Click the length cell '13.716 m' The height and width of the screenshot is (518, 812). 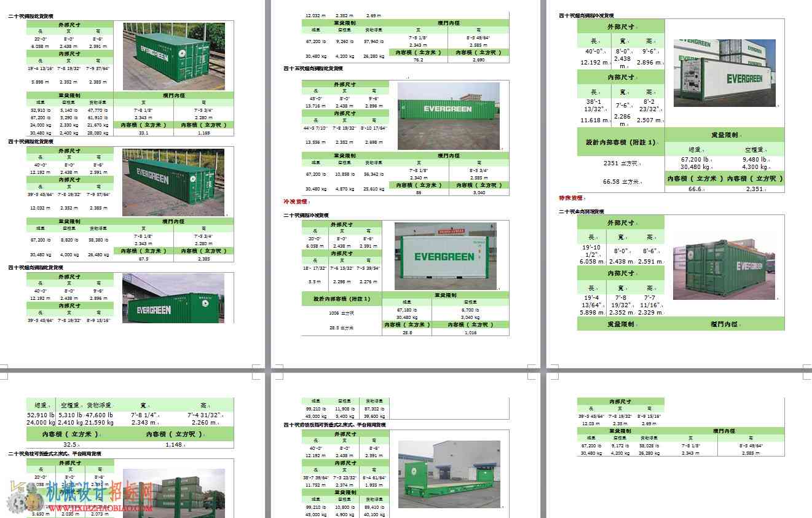click(x=316, y=106)
